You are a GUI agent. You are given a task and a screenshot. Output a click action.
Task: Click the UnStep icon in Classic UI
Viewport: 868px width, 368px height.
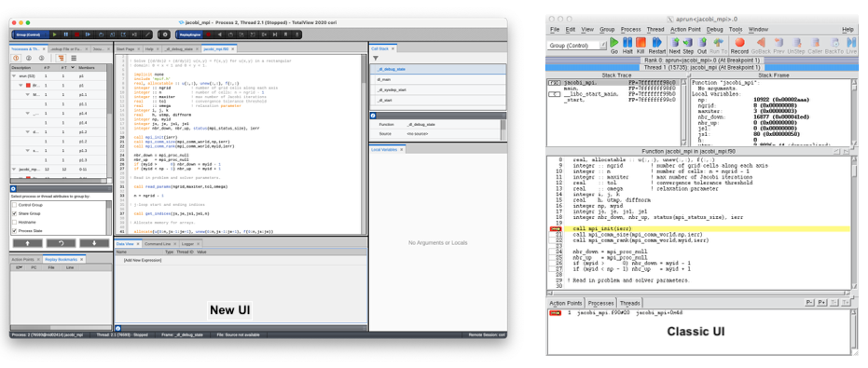click(796, 42)
